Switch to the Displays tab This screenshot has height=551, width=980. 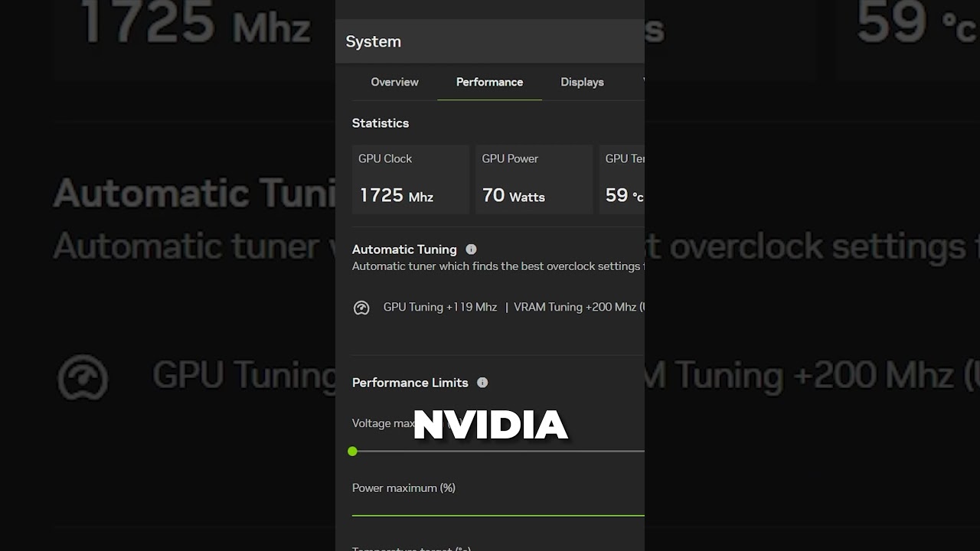582,82
